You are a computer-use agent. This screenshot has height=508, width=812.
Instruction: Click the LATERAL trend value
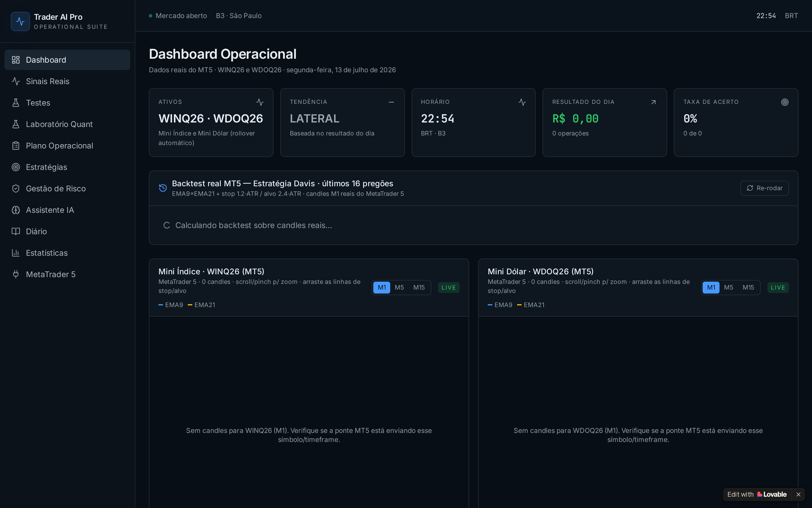tap(314, 119)
